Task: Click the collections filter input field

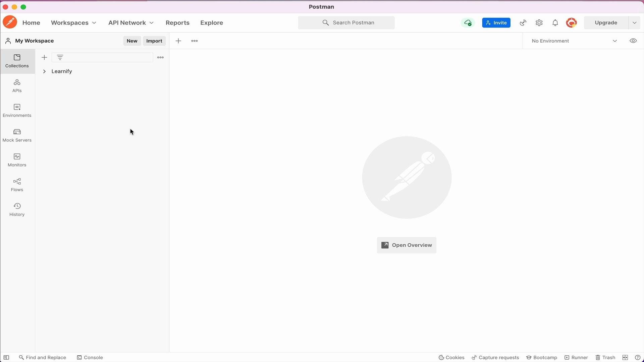Action: 102,57
